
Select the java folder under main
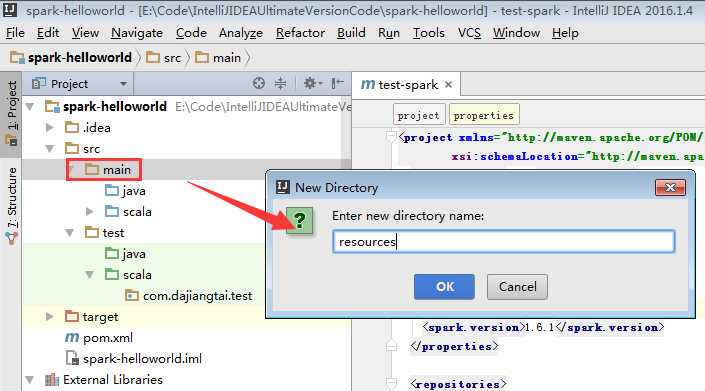pyautogui.click(x=134, y=191)
